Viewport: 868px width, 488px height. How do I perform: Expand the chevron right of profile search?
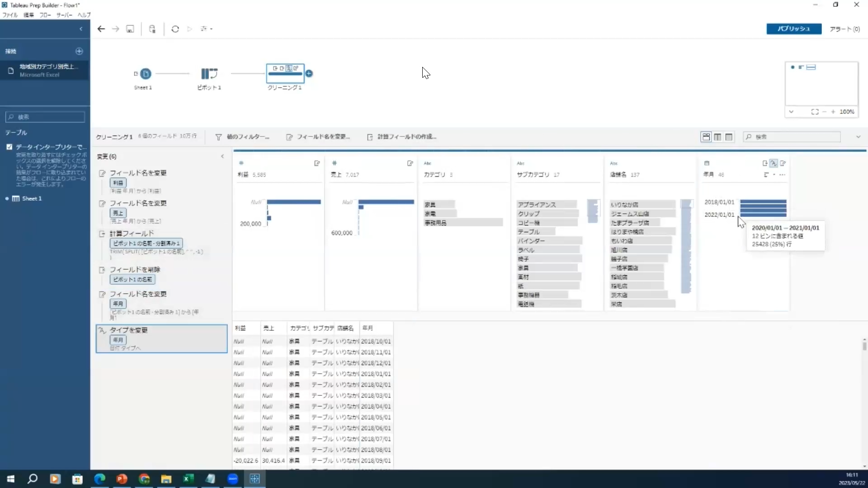[858, 137]
